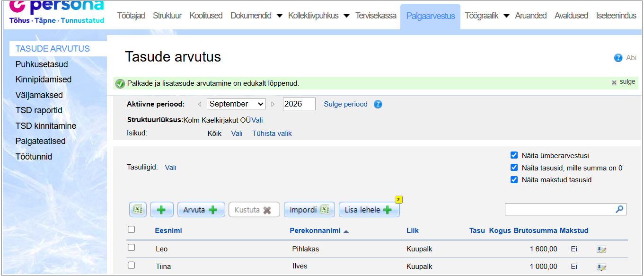Click the magnifier search icon
644x276 pixels.
619,209
